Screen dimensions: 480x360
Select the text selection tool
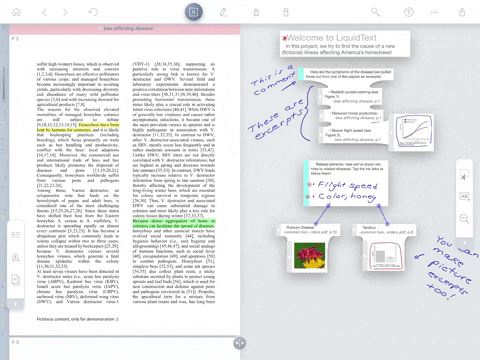point(194,12)
